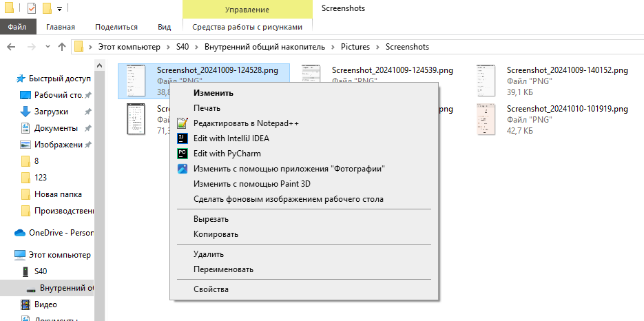Click the Photos app icon in context menu
Image resolution: width=644 pixels, height=321 pixels.
point(183,169)
